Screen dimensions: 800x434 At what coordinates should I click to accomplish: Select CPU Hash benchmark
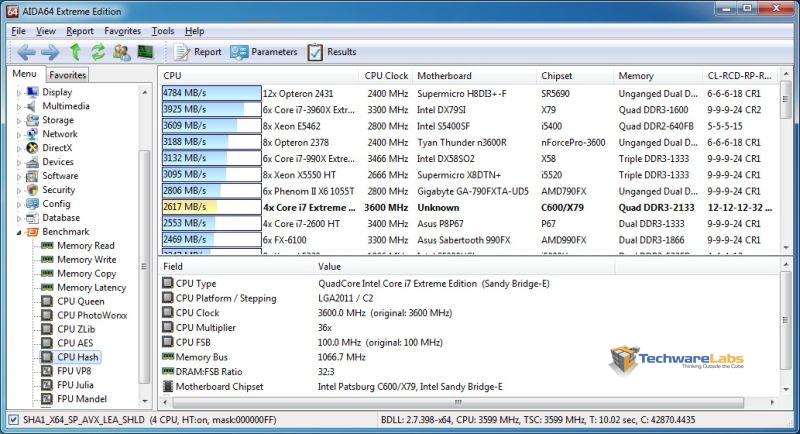78,357
